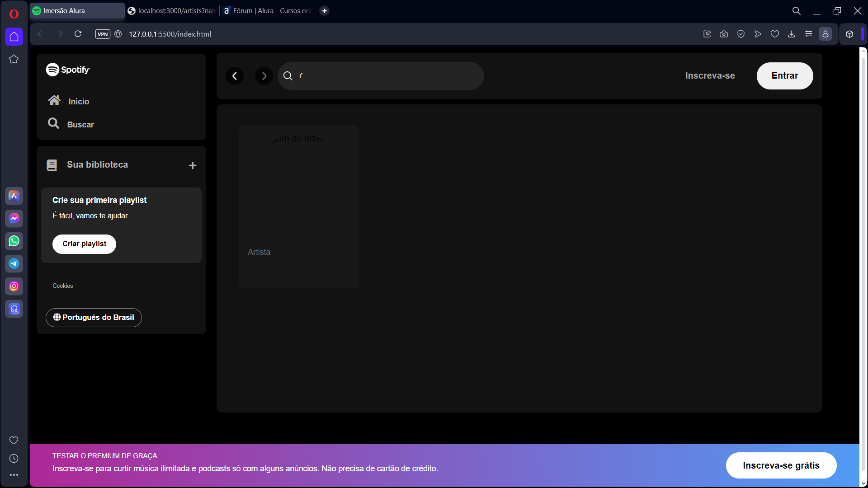Open Sua biblioteca section
868x488 pixels.
click(87, 165)
